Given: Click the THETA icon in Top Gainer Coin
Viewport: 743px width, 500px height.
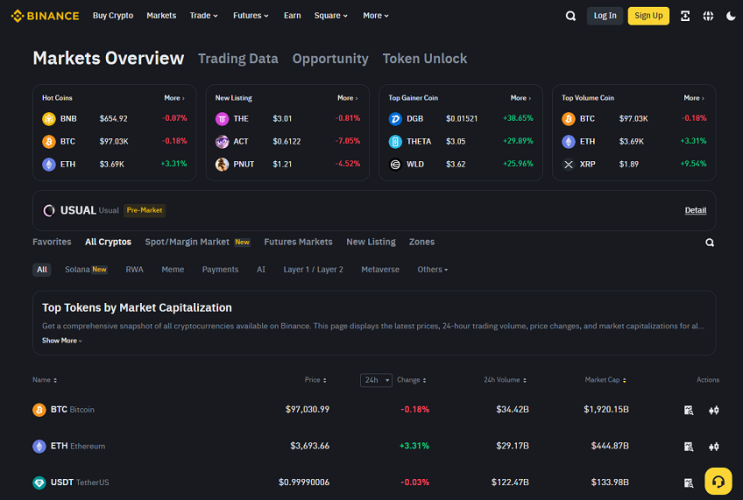Looking at the screenshot, I should coord(395,141).
